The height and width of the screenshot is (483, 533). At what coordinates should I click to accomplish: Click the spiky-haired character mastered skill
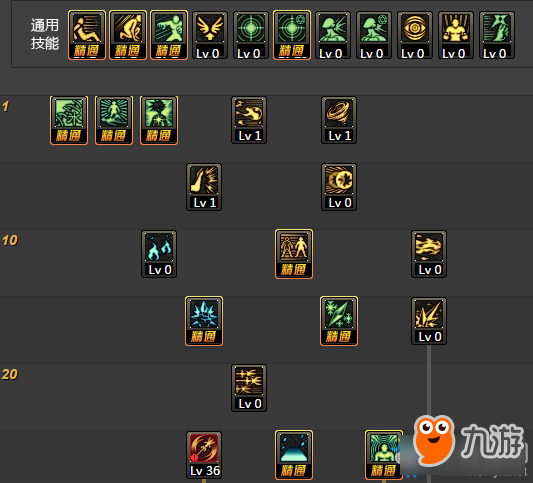[159, 120]
